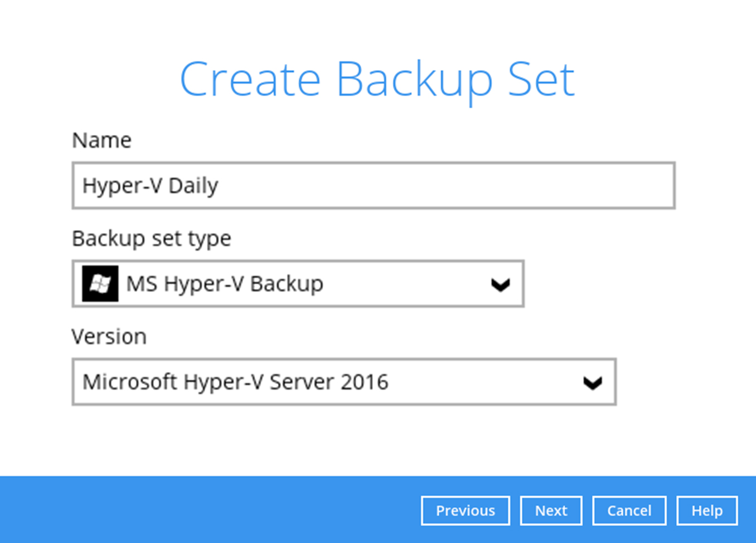Image resolution: width=756 pixels, height=543 pixels.
Task: Cancel the backup set creation
Action: [x=629, y=510]
